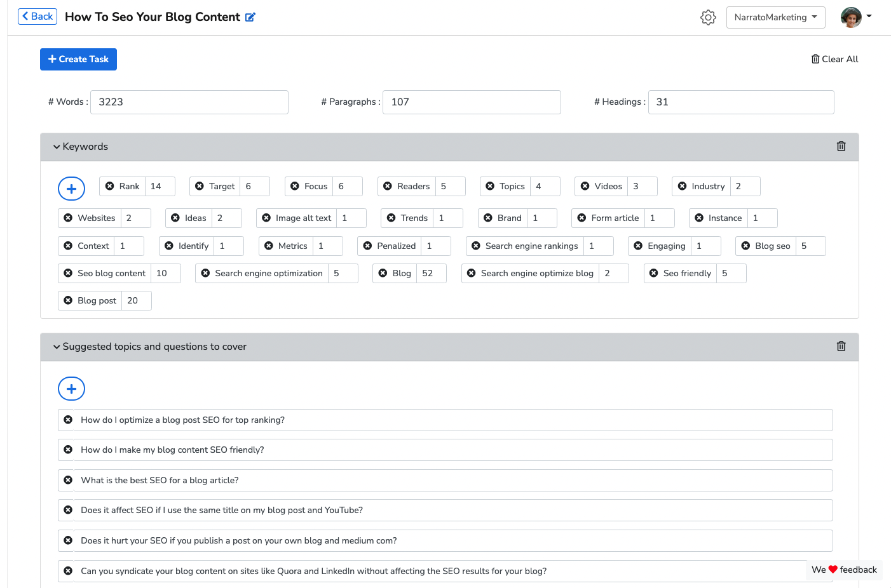
Task: Delete the Keywords section with trash icon
Action: (x=841, y=147)
